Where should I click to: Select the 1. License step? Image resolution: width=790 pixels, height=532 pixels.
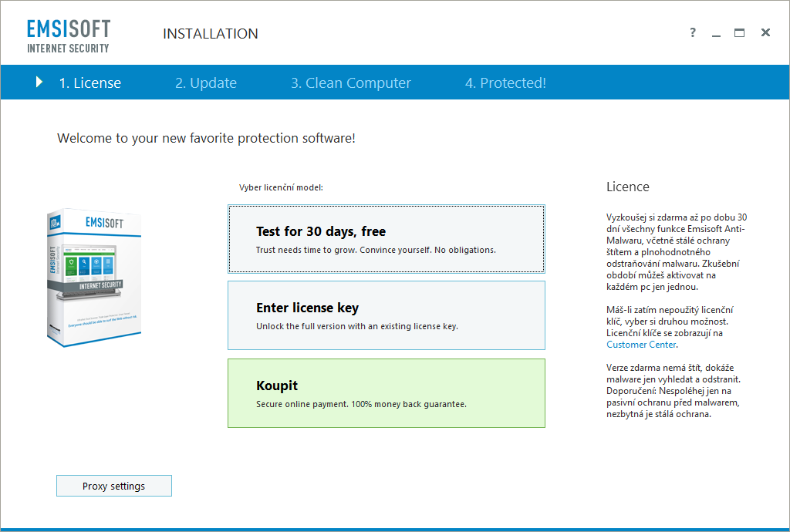[89, 83]
